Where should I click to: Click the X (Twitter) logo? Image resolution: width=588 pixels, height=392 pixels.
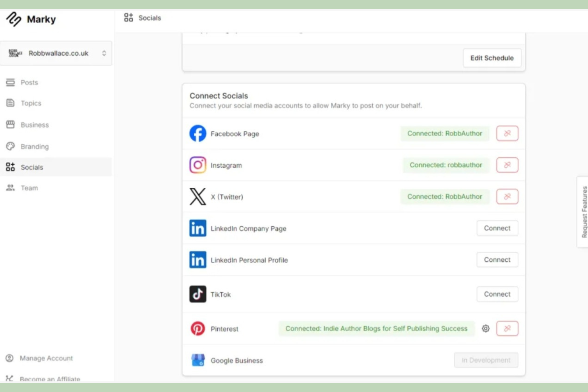(x=197, y=197)
